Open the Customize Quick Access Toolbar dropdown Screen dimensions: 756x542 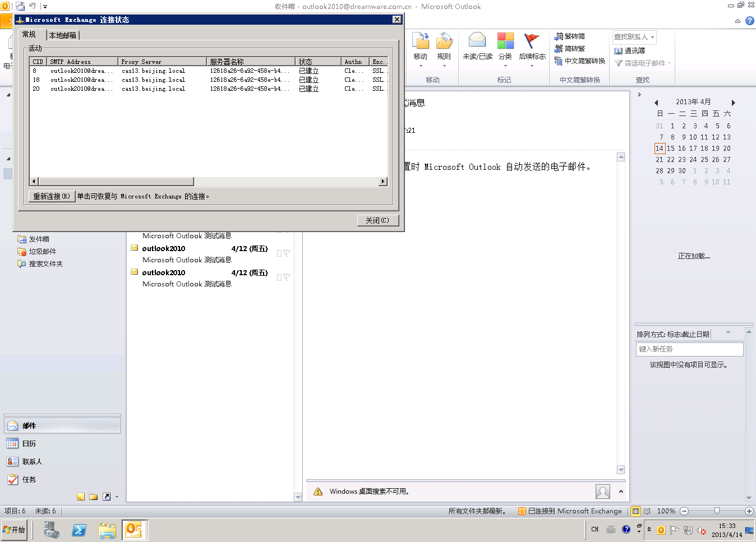pyautogui.click(x=45, y=7)
